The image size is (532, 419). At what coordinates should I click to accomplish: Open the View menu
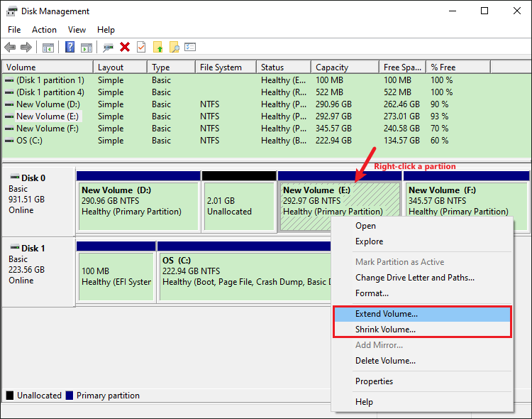(77, 30)
